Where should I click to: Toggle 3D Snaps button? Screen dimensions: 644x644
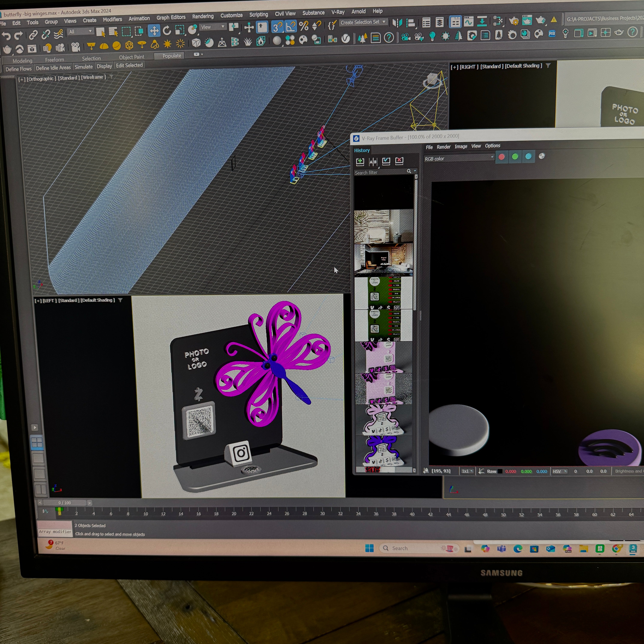coord(277,27)
